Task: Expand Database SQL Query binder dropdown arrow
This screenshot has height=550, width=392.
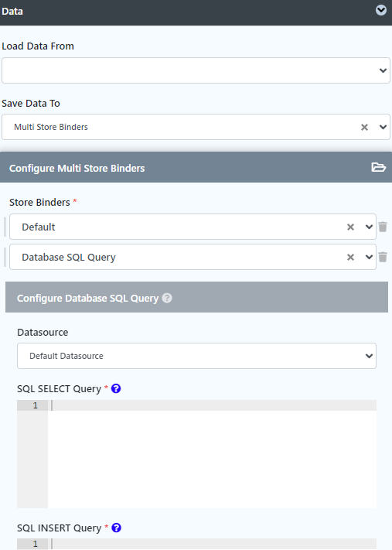Action: [x=369, y=257]
